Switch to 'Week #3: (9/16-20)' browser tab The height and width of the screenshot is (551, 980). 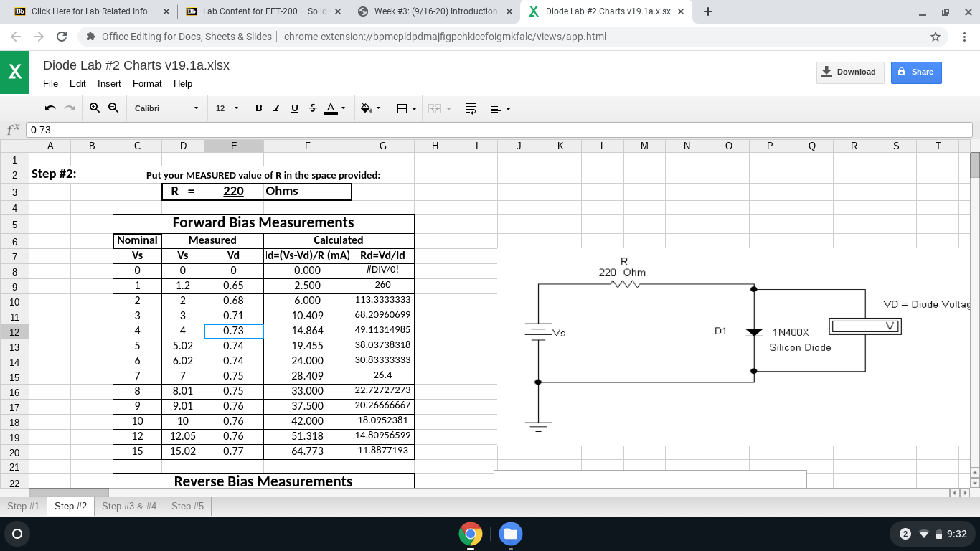[x=435, y=11]
